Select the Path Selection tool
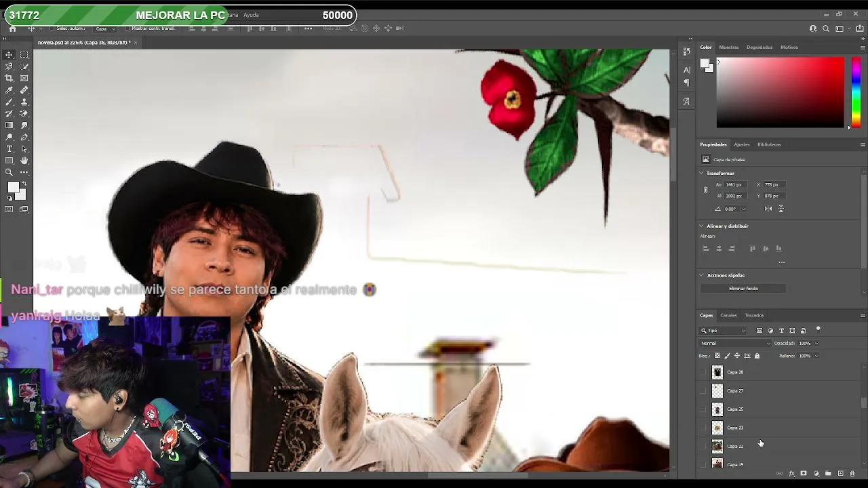Image resolution: width=868 pixels, height=488 pixels. (24, 149)
